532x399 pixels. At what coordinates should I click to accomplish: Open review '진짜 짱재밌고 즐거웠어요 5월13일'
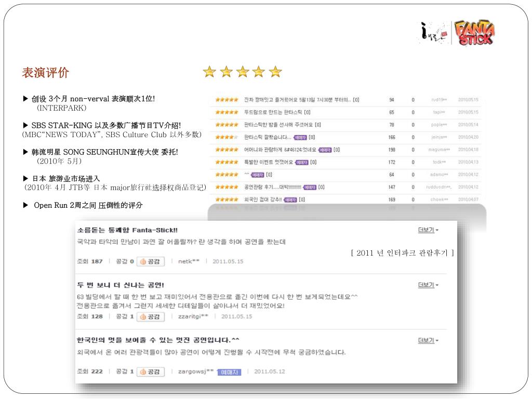302,100
